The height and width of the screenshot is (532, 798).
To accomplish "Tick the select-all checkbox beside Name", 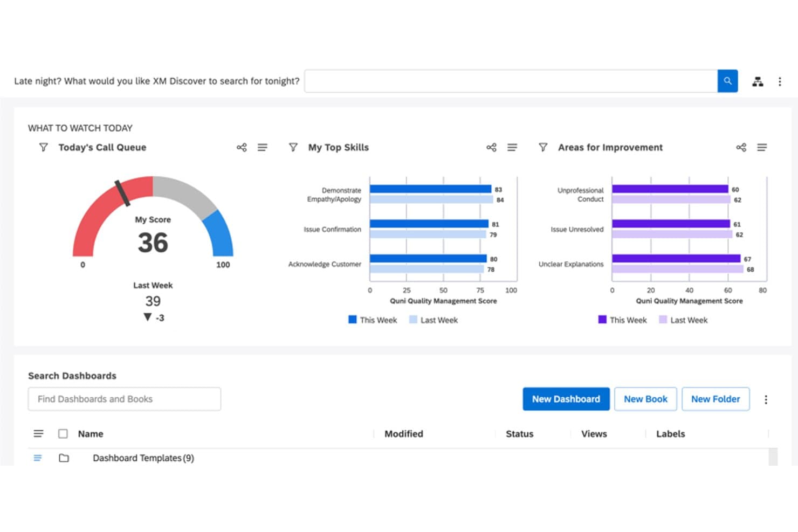I will click(63, 433).
